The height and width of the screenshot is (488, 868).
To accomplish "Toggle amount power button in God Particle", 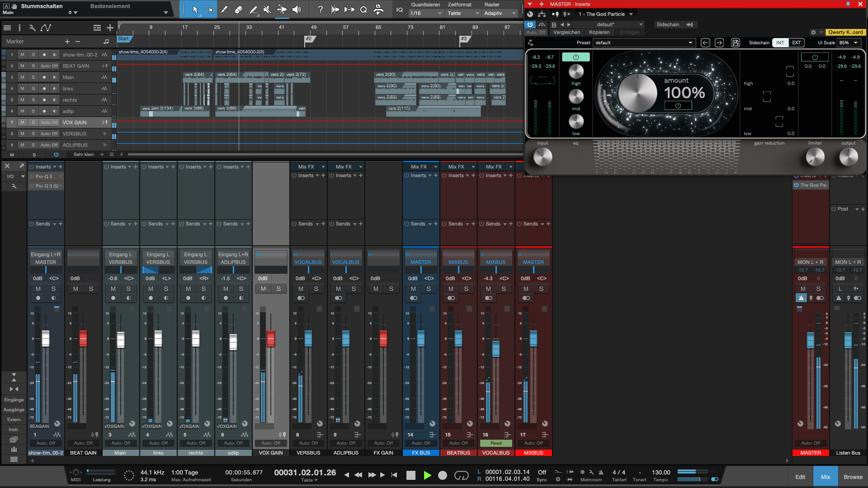I will (678, 105).
